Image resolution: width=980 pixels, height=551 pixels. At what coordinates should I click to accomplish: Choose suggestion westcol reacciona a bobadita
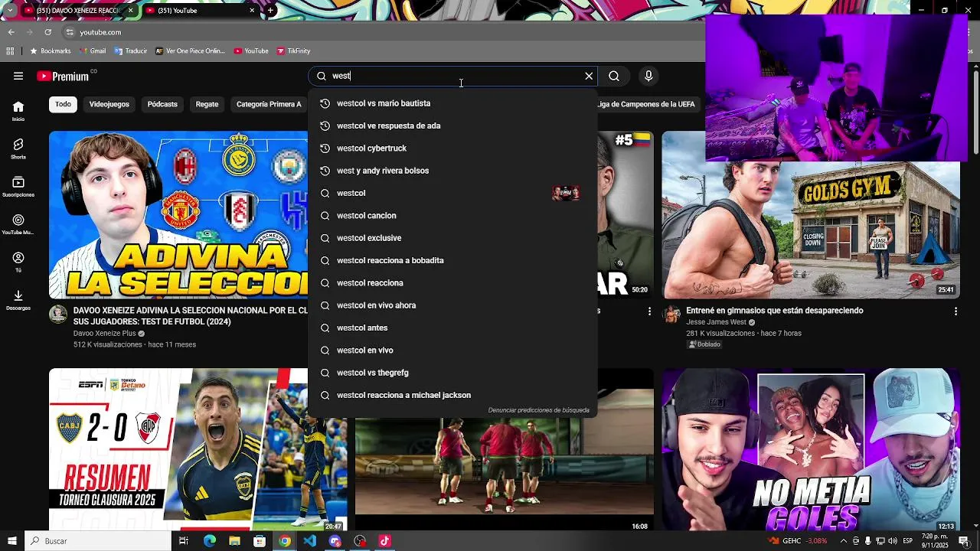[x=452, y=260]
